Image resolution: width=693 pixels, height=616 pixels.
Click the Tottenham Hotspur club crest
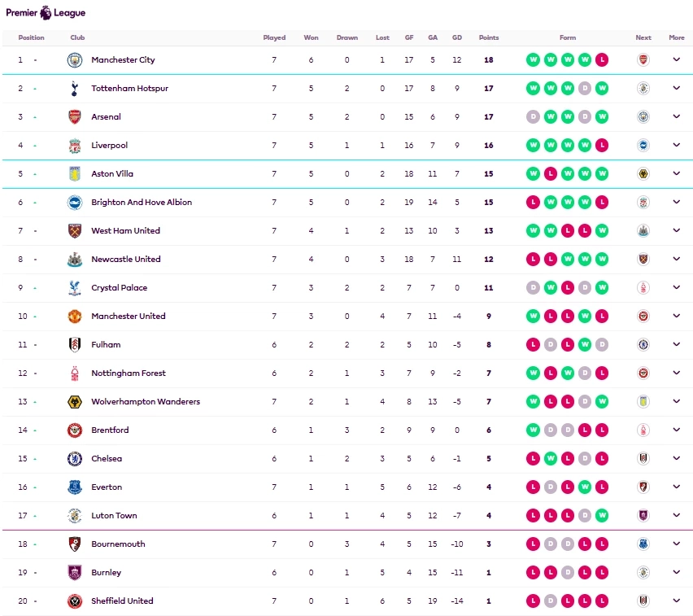coord(75,89)
